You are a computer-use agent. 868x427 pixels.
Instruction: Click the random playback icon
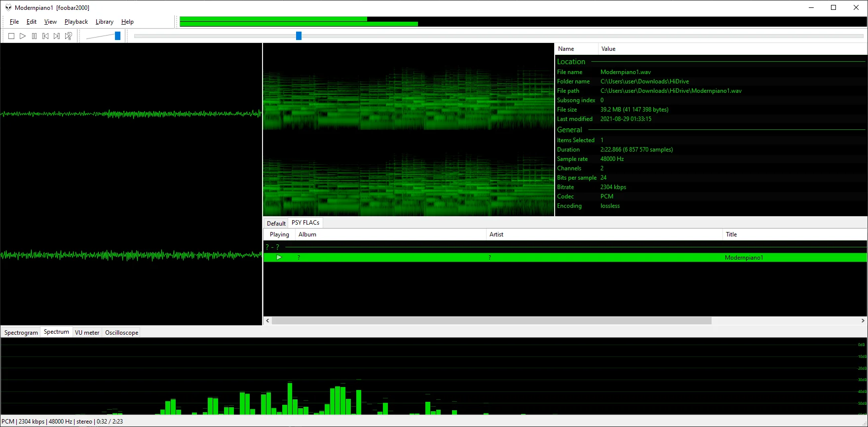point(69,36)
